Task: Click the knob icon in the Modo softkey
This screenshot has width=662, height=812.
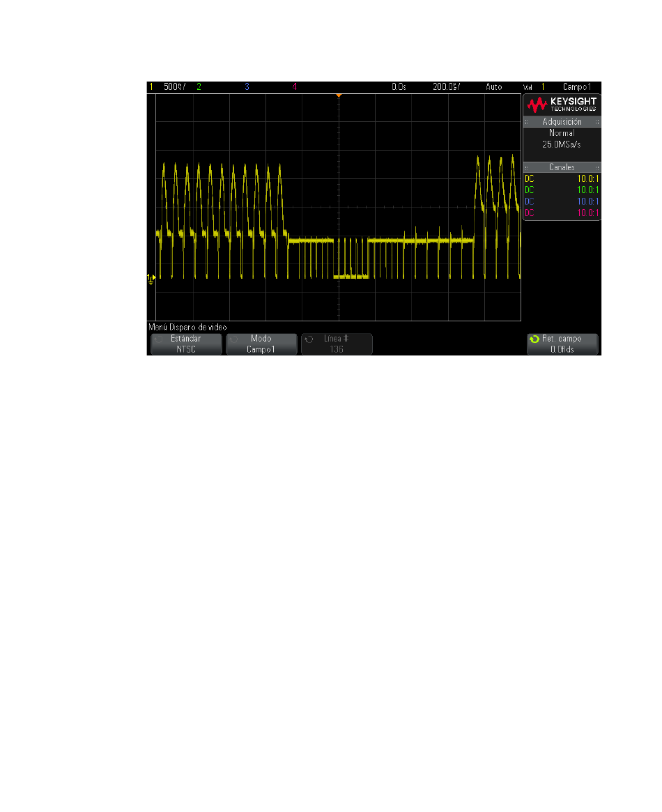Action: [233, 339]
